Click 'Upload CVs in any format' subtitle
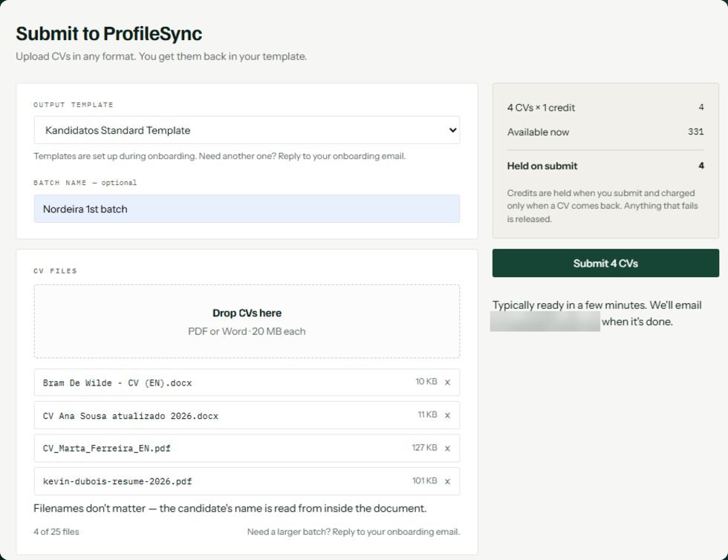 click(x=162, y=56)
